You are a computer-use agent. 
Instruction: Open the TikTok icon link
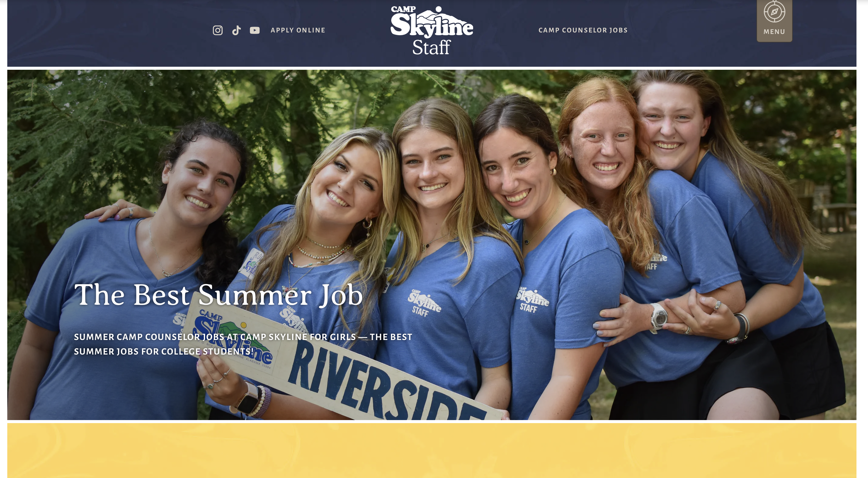point(237,30)
